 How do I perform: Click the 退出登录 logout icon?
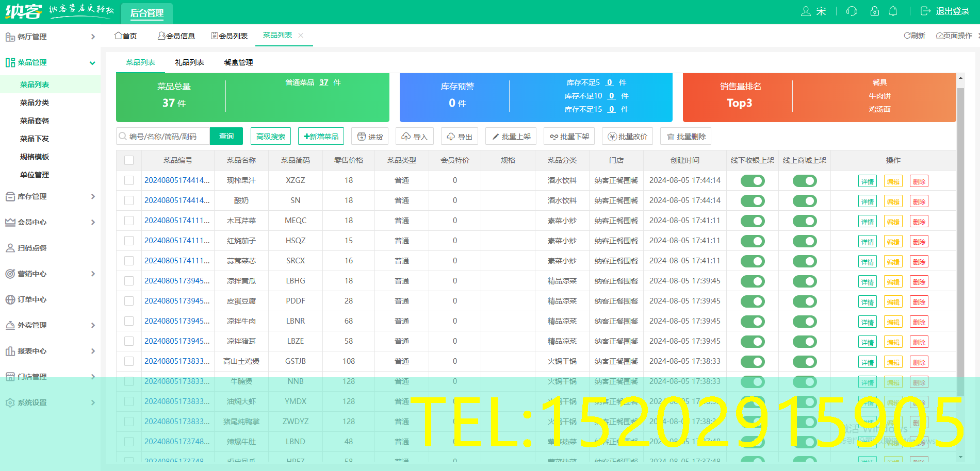coord(926,11)
